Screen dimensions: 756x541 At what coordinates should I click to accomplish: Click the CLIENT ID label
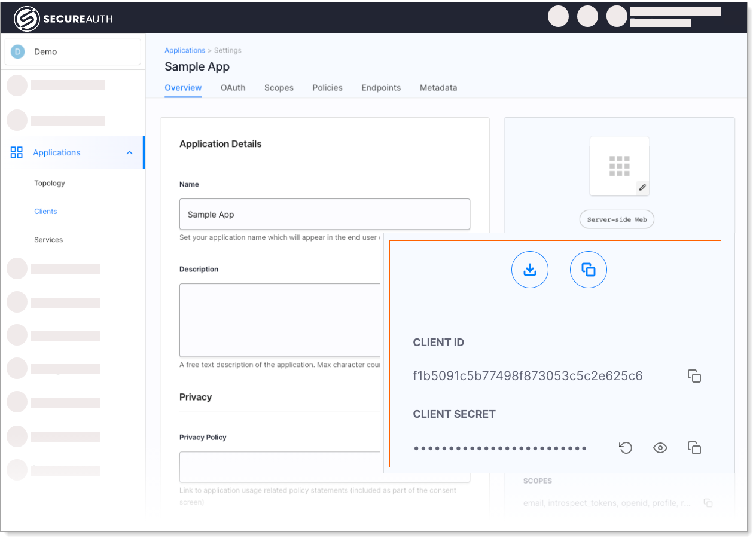(438, 343)
